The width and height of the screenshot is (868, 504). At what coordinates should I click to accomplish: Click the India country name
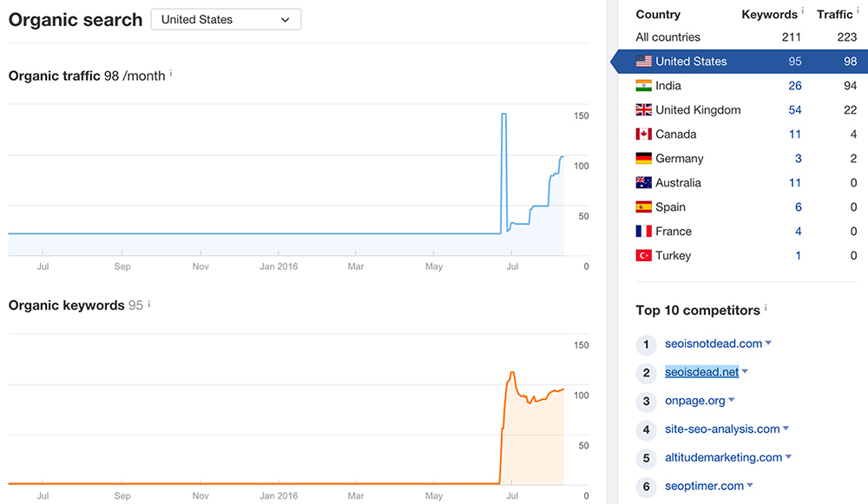668,86
